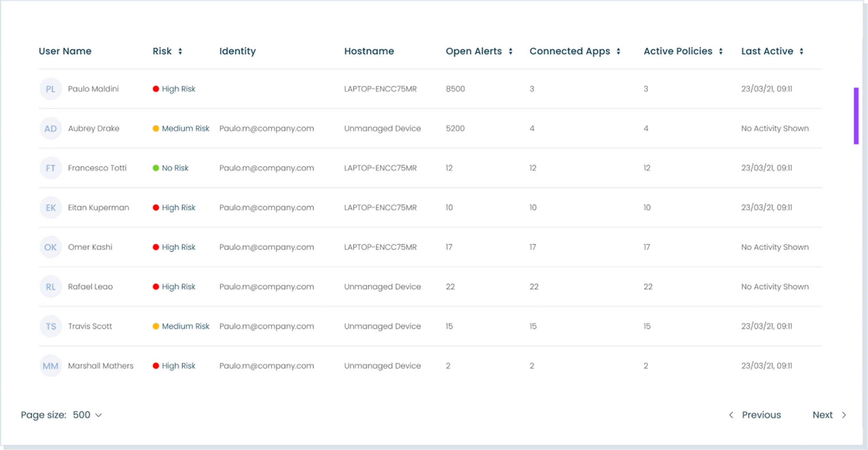Click the left chevron beside Previous
This screenshot has width=868, height=450.
pos(731,415)
